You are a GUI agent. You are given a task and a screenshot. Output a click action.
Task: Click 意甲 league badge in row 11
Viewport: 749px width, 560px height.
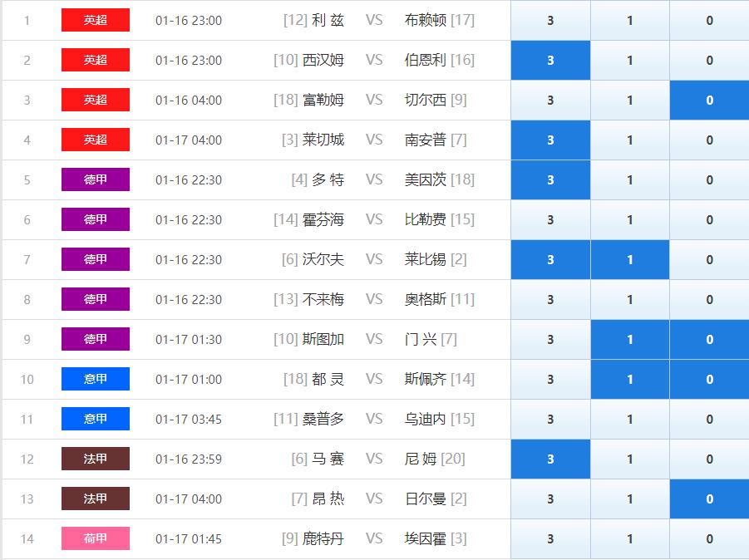(96, 419)
